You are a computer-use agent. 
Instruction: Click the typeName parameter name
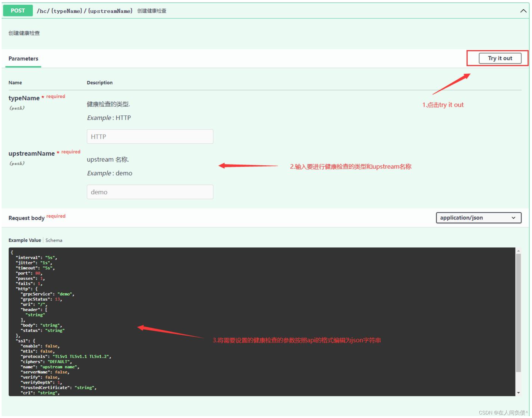click(x=24, y=98)
